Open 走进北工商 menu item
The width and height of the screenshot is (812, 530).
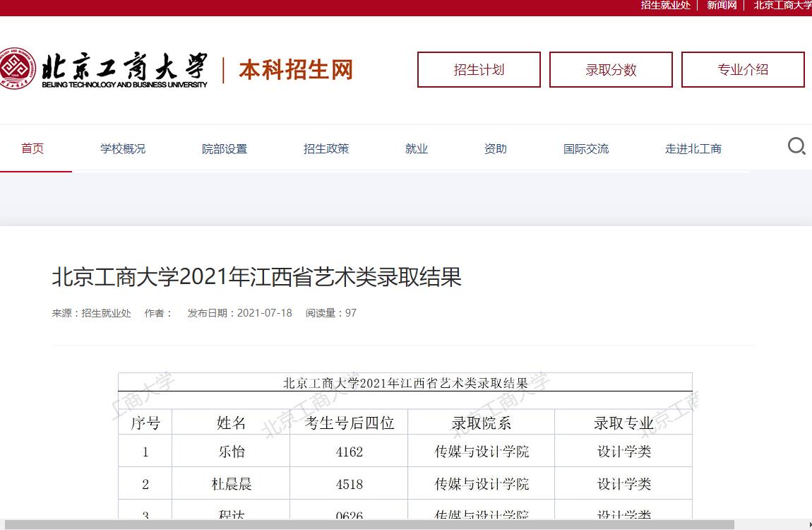pyautogui.click(x=693, y=148)
